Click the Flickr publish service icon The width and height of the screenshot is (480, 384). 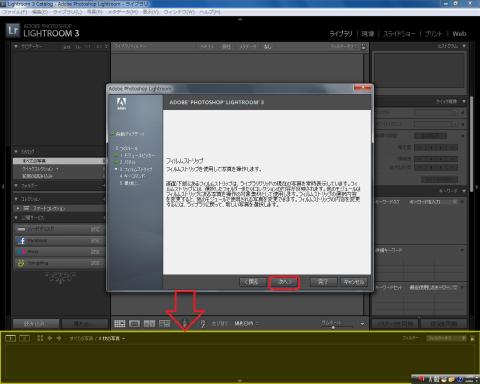point(21,252)
